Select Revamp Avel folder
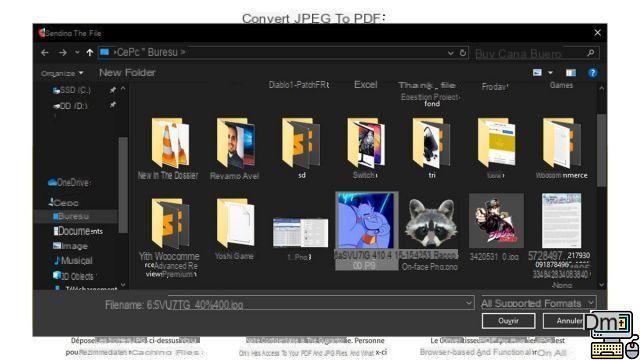Screen dimensions: 640x360 [234, 149]
